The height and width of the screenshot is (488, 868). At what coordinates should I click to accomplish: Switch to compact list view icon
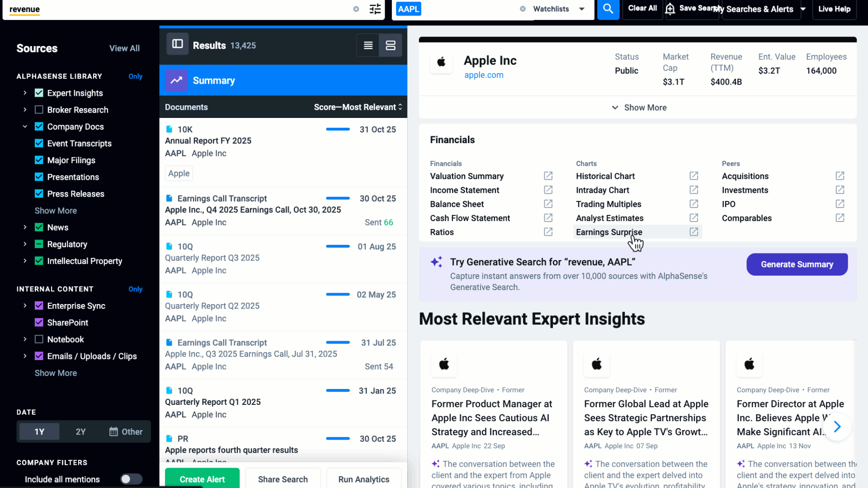point(368,45)
